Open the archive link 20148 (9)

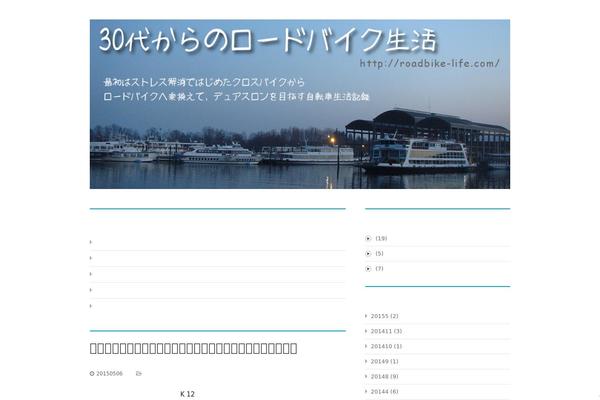[384, 377]
